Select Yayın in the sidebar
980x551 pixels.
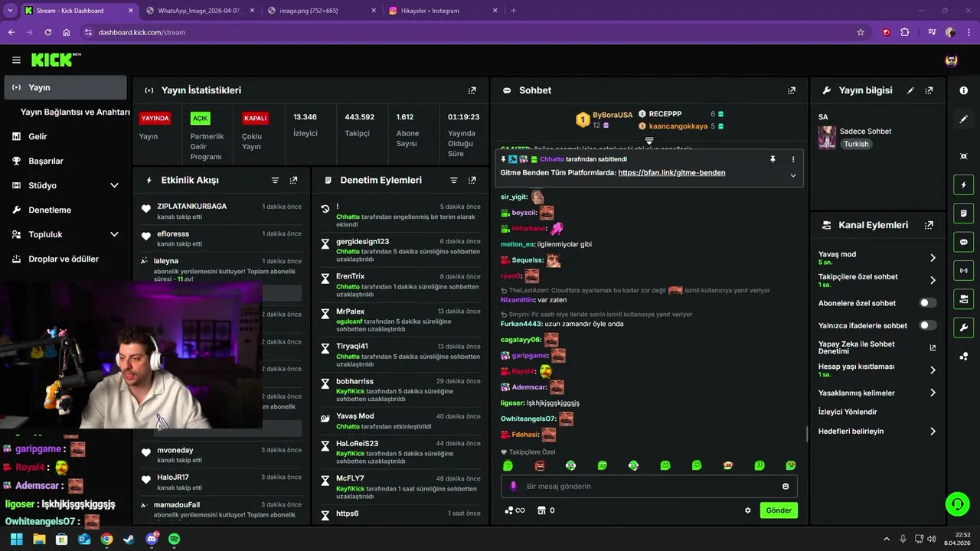point(65,87)
